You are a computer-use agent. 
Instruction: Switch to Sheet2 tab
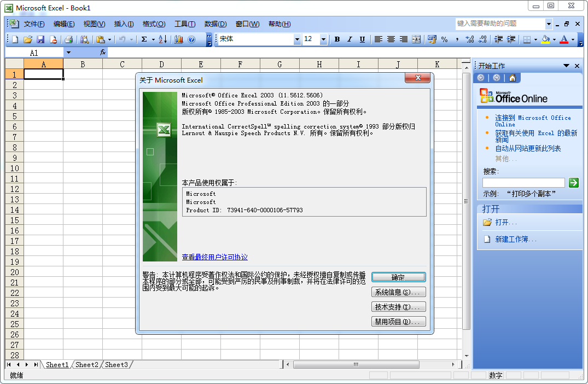pyautogui.click(x=86, y=364)
